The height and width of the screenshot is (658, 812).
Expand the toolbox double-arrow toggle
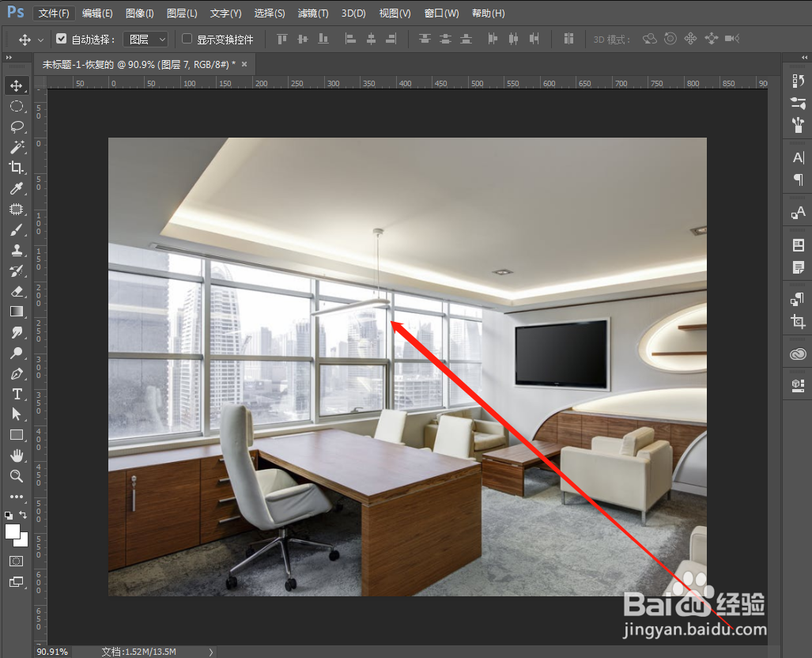pos(9,58)
